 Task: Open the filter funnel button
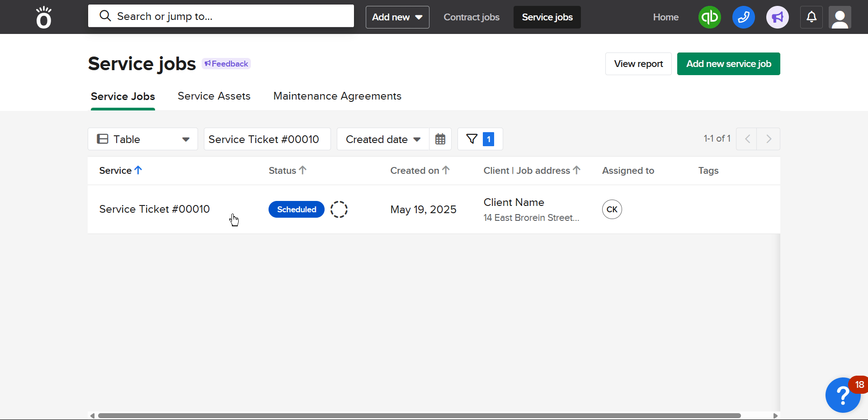point(480,139)
